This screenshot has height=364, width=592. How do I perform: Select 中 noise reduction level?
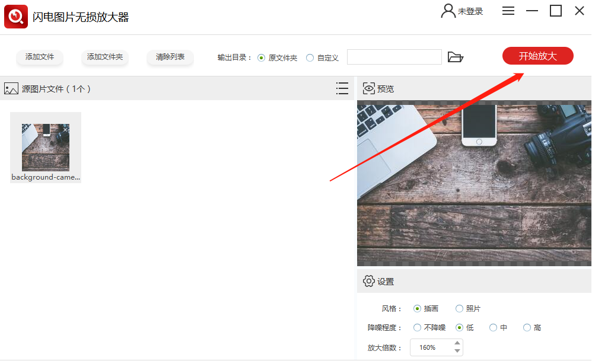click(x=493, y=327)
